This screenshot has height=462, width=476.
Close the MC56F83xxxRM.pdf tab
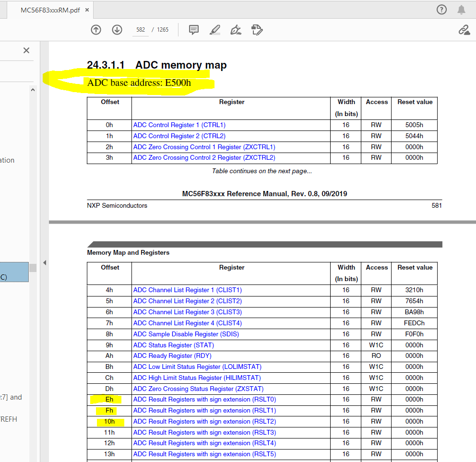87,10
